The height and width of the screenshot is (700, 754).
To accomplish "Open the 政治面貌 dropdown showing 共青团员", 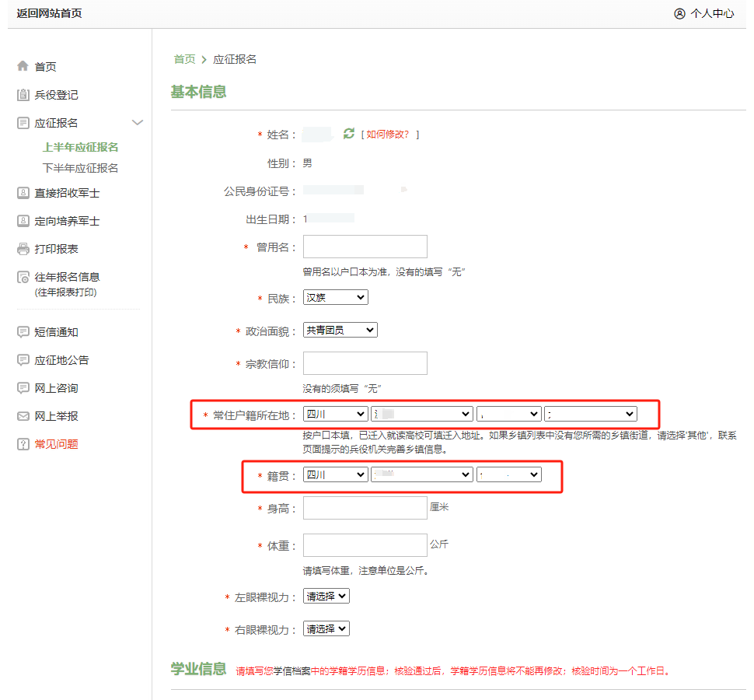I will [340, 330].
